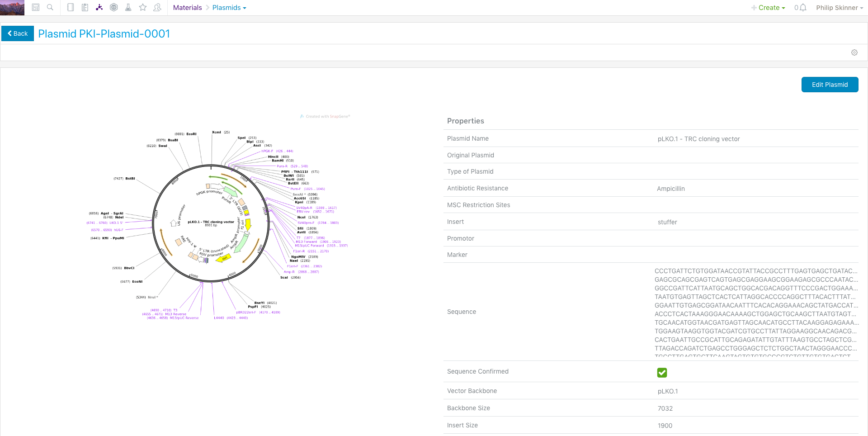
Task: Toggle the Sequence Confirmed checkbox
Action: pos(662,372)
